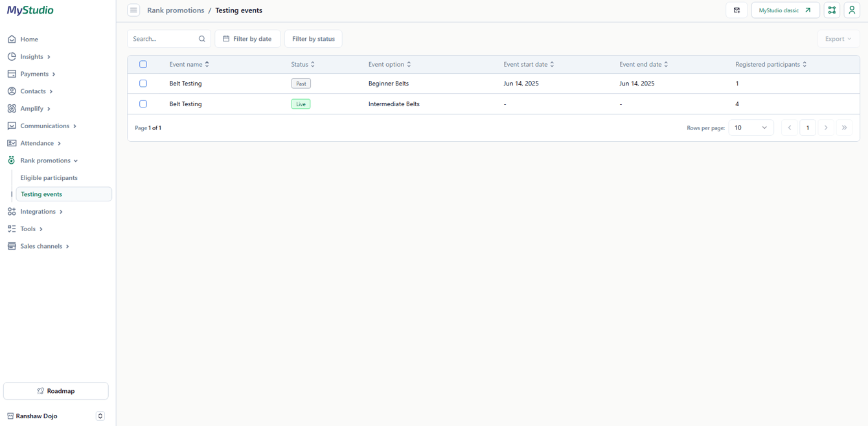Click Filter by date button
This screenshot has height=426, width=868.
coord(247,39)
